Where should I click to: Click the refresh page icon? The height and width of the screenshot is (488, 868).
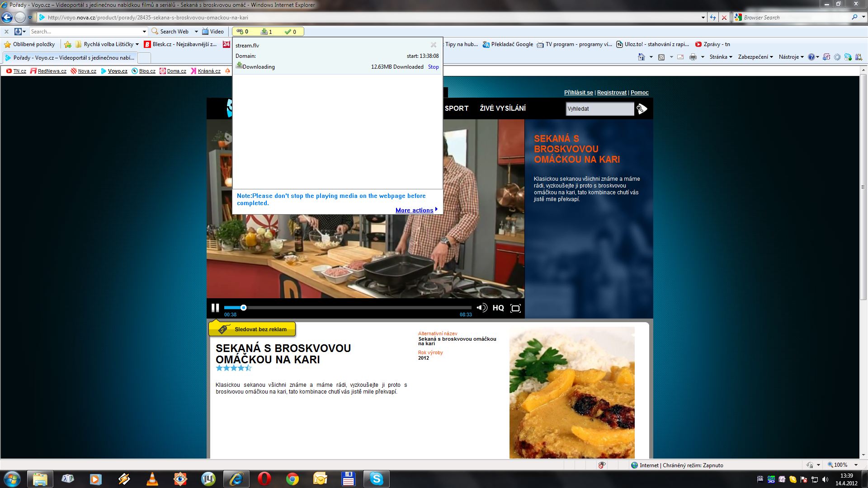coord(713,18)
